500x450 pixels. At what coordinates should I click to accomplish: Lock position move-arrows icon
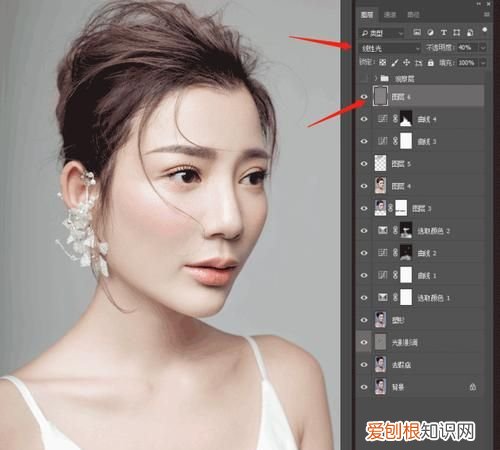click(x=406, y=62)
